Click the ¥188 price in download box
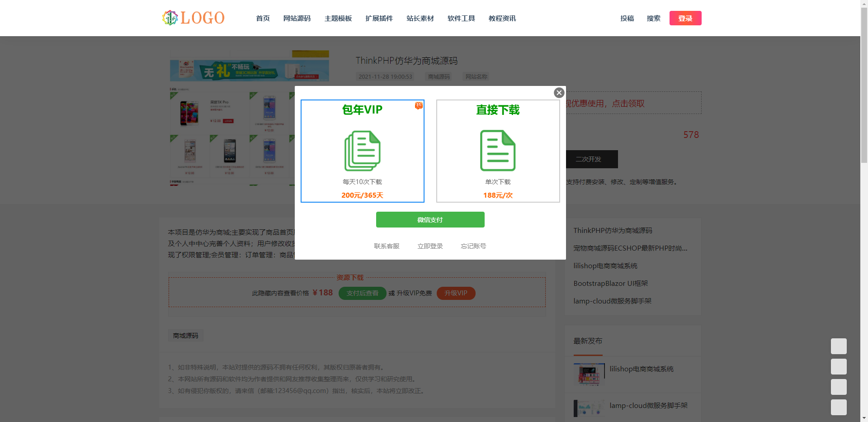868x422 pixels. point(322,293)
